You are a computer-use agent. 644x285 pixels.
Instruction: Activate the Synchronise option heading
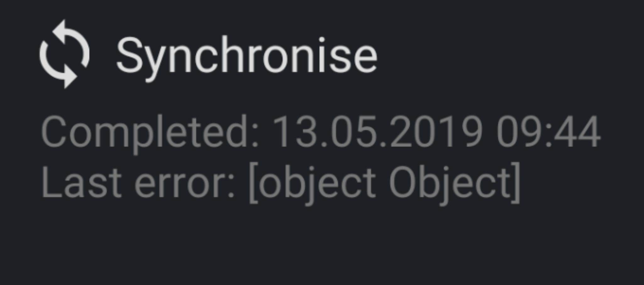tap(247, 56)
